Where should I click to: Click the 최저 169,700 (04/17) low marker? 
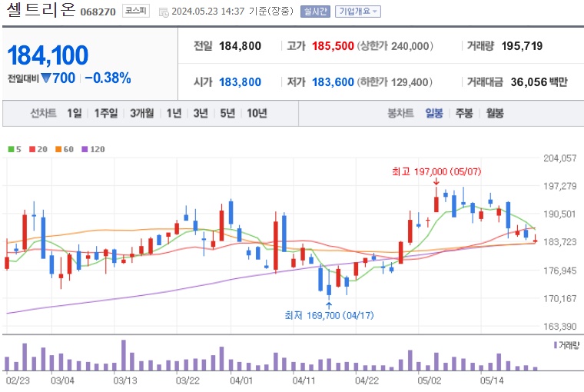pos(329,315)
